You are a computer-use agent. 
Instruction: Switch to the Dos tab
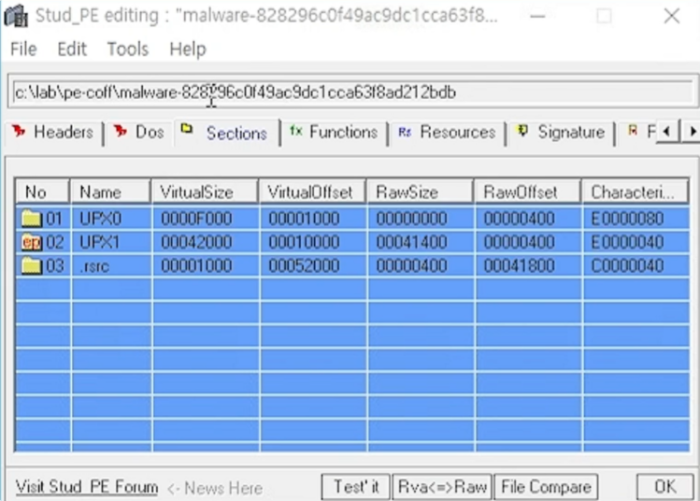pyautogui.click(x=139, y=132)
